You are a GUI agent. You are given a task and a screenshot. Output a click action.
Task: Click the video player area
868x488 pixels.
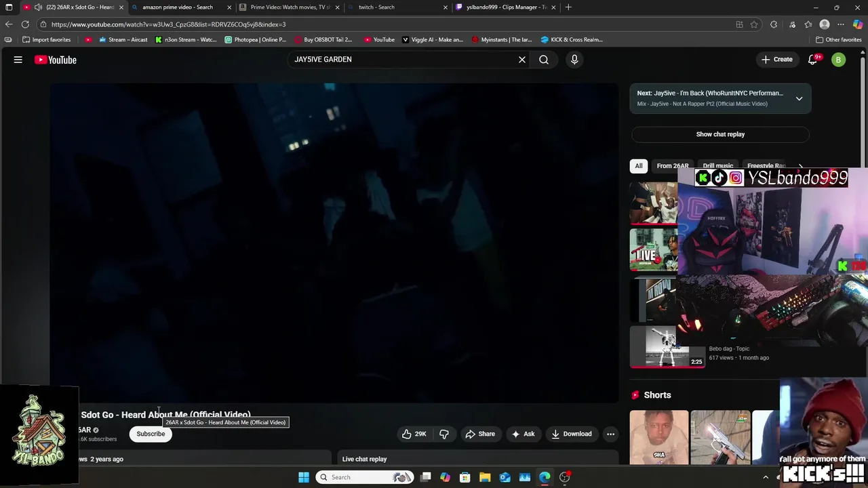click(x=334, y=243)
